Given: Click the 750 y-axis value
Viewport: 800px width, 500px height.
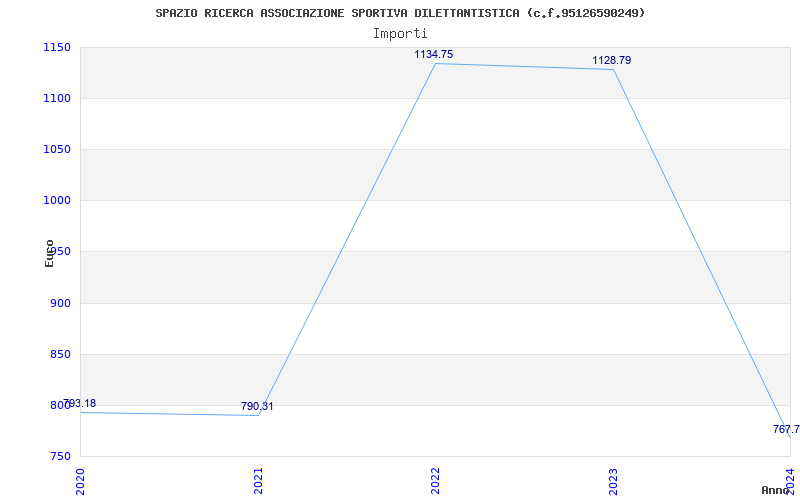Looking at the screenshot, I should (60, 456).
